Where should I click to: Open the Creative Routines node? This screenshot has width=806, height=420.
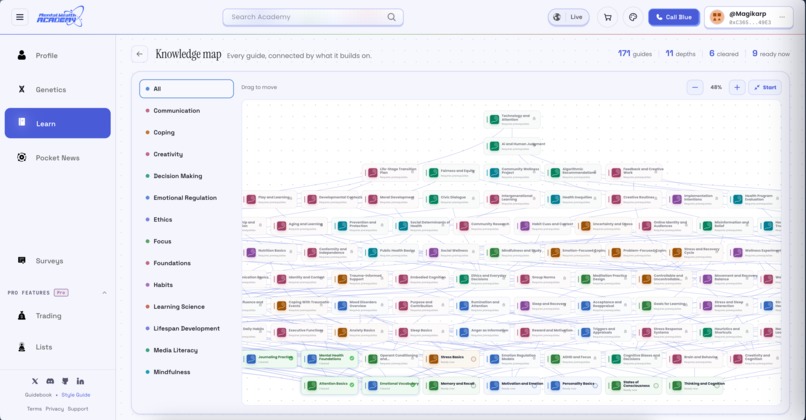click(634, 199)
